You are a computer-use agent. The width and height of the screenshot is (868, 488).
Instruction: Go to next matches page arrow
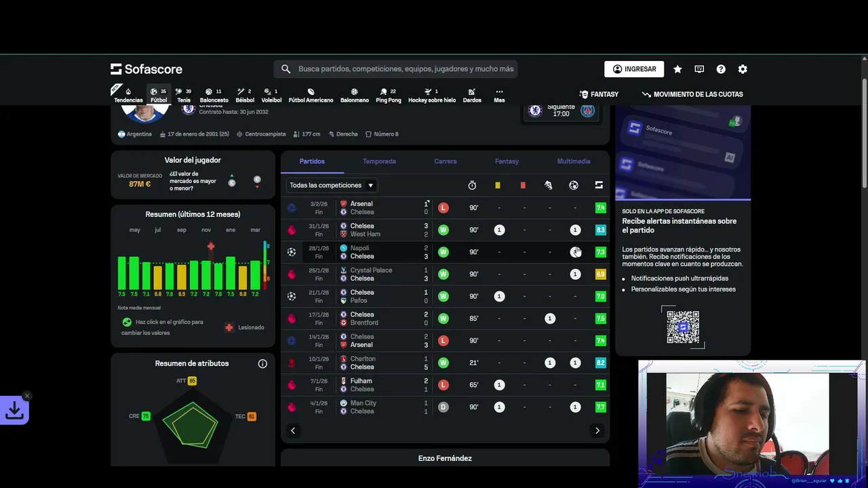[597, 430]
